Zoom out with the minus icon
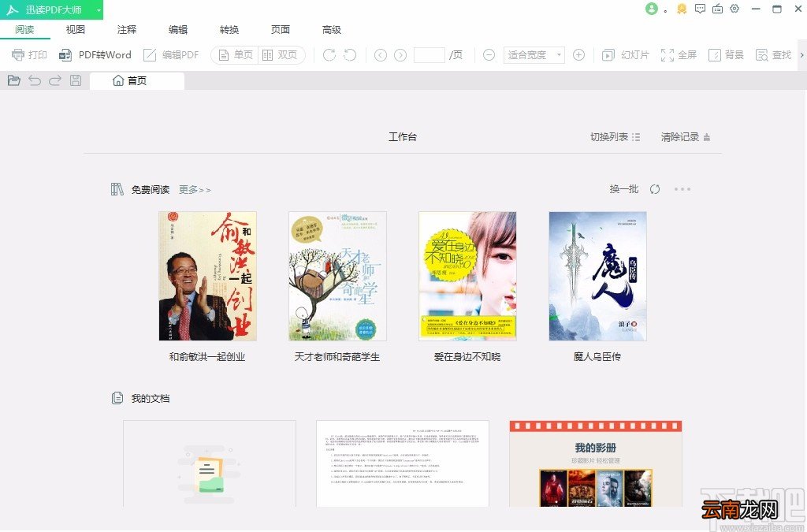 [x=489, y=55]
